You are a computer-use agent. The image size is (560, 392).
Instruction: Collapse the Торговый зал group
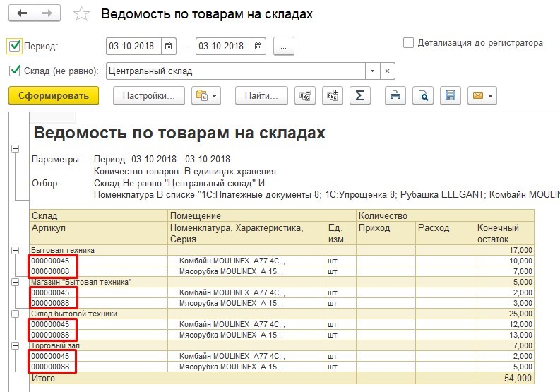point(15,346)
